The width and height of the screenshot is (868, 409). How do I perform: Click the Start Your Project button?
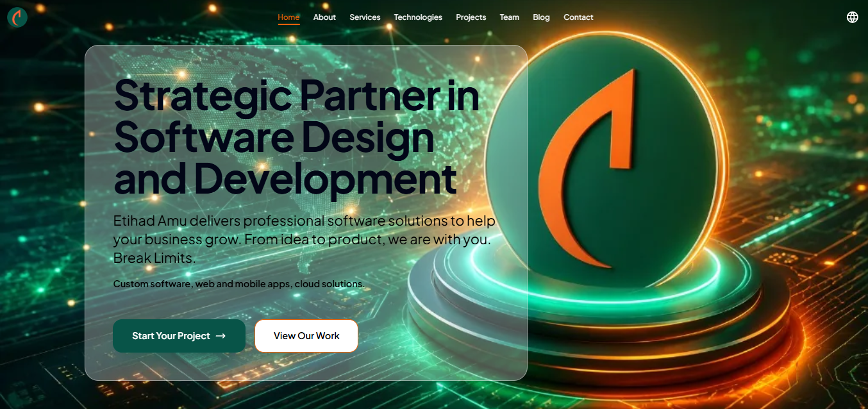(179, 336)
